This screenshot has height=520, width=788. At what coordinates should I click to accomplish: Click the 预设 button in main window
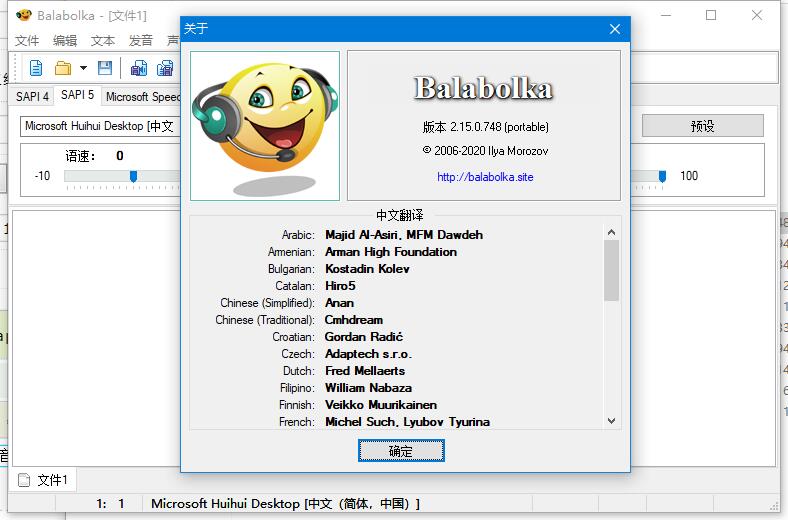703,126
